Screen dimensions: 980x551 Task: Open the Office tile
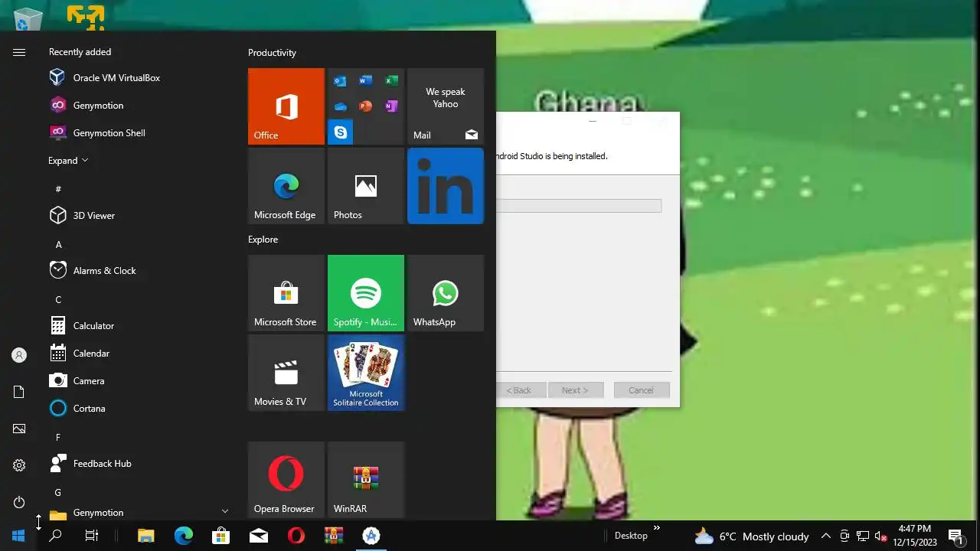click(286, 106)
